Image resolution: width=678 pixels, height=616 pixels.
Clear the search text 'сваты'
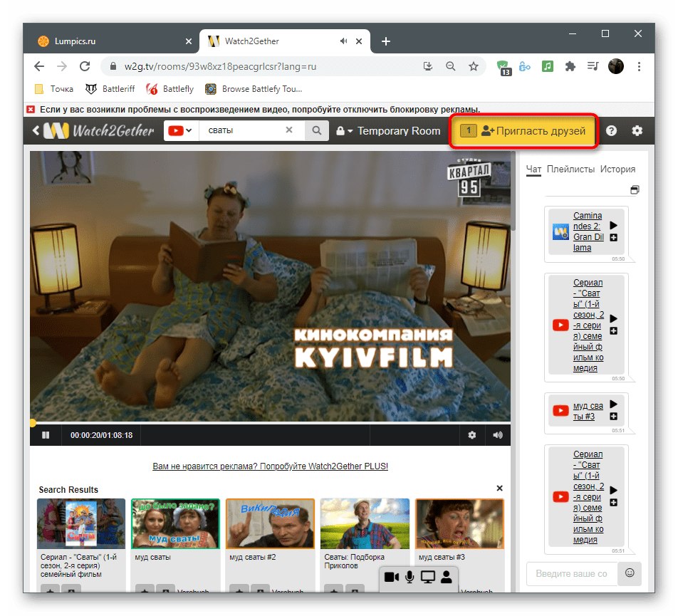(289, 130)
